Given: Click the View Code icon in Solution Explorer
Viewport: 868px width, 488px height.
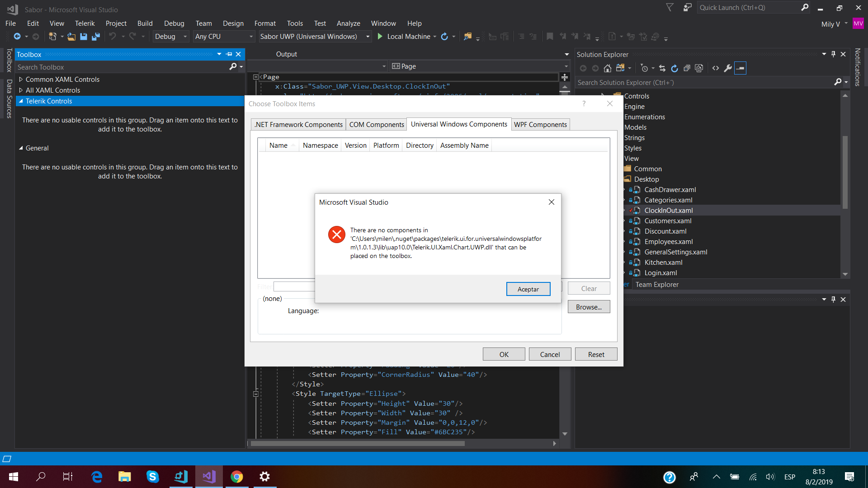Looking at the screenshot, I should click(x=716, y=68).
